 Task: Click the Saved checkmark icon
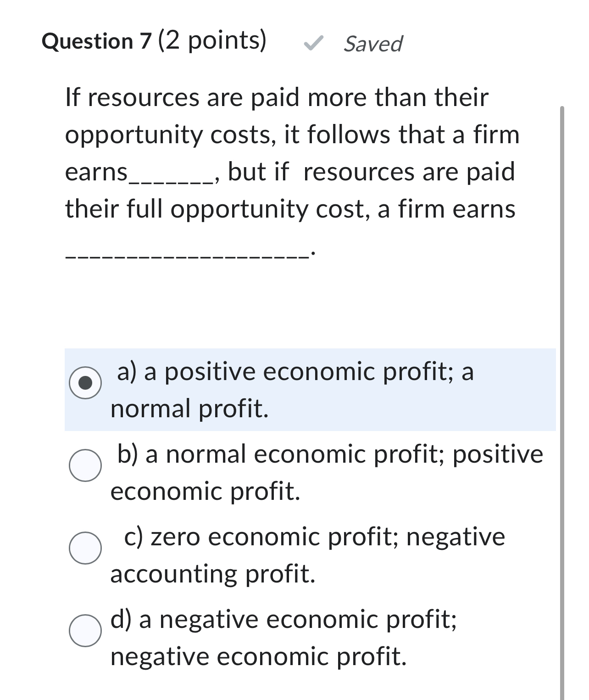[x=312, y=44]
